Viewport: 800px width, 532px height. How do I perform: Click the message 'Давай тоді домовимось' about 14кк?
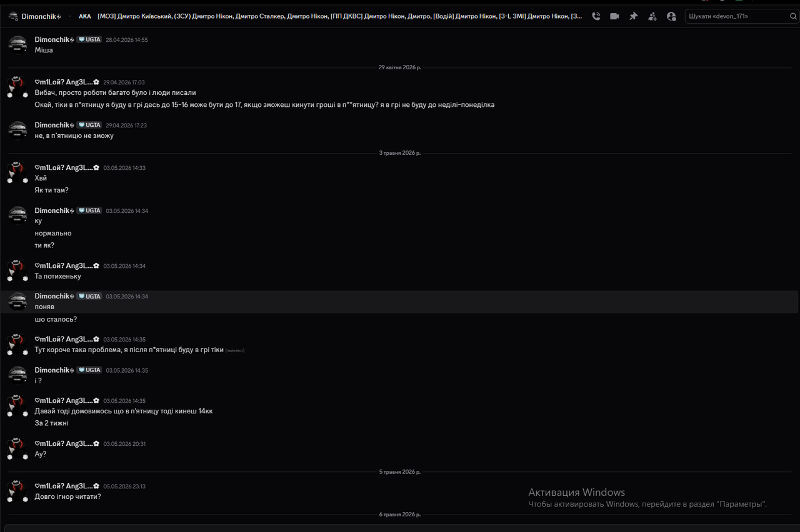124,411
